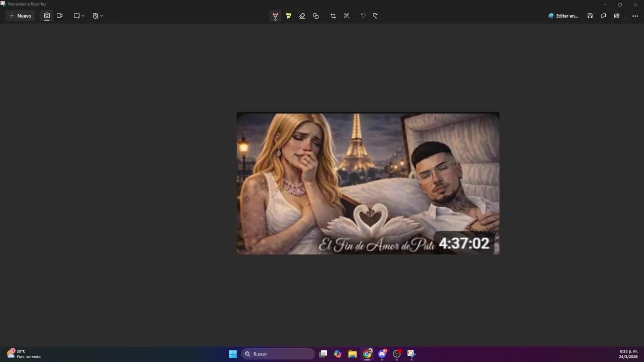Start a new snip with Nuevo
This screenshot has height=362, width=644.
point(20,16)
